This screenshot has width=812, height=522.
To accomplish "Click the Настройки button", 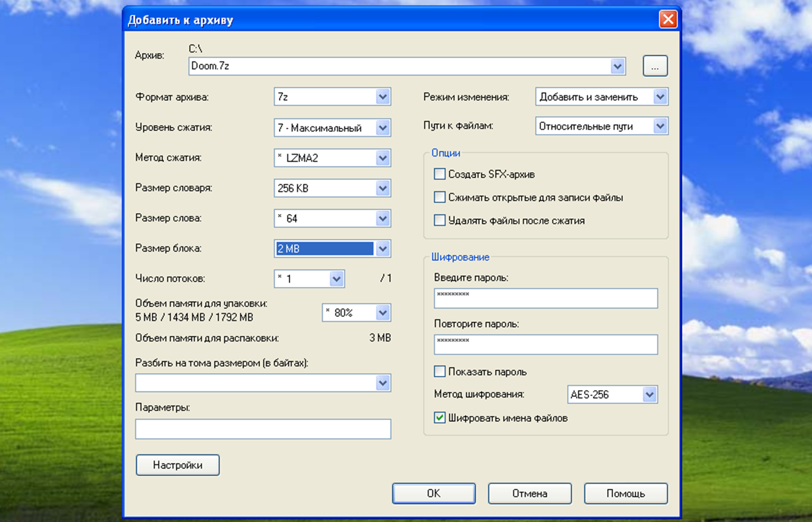I will pyautogui.click(x=178, y=465).
